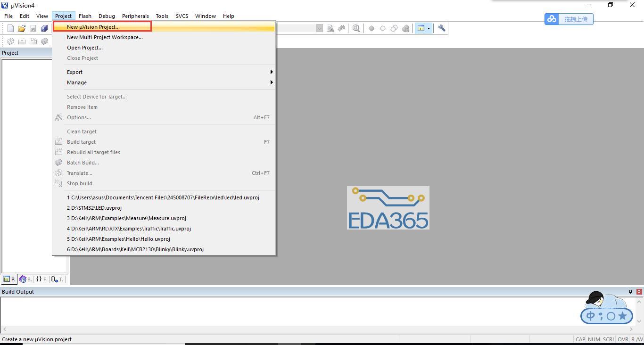Click the Save floppy disk icon
644x345 pixels.
pos(33,28)
